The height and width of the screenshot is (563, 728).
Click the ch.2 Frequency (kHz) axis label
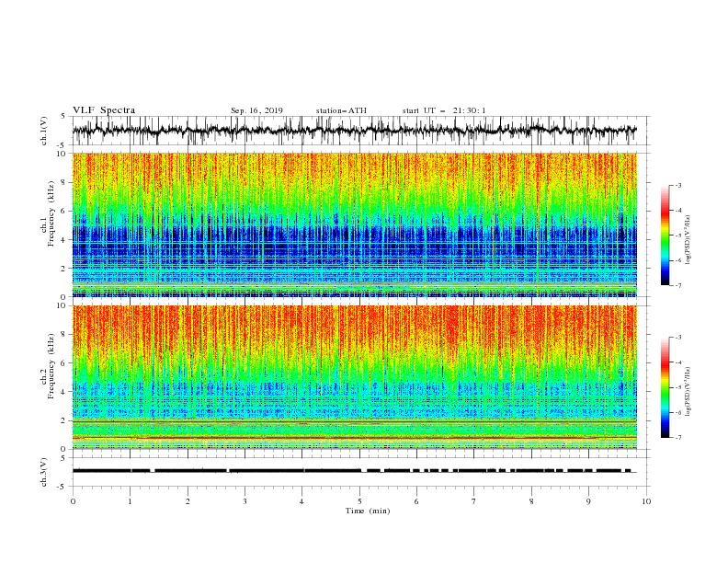48,366
